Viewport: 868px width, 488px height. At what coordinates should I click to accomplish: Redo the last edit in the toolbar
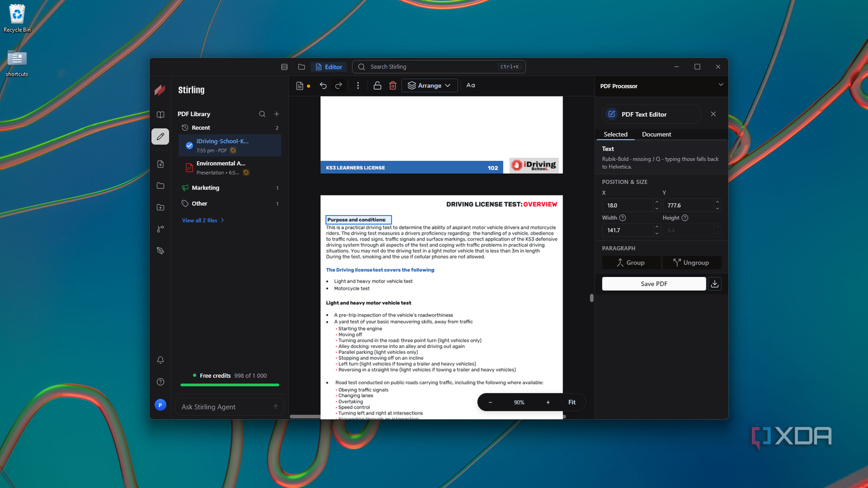(x=339, y=86)
